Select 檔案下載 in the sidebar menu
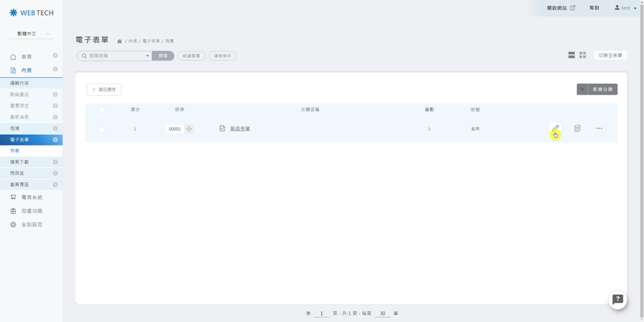Viewport: 644px width, 322px height. point(19,162)
